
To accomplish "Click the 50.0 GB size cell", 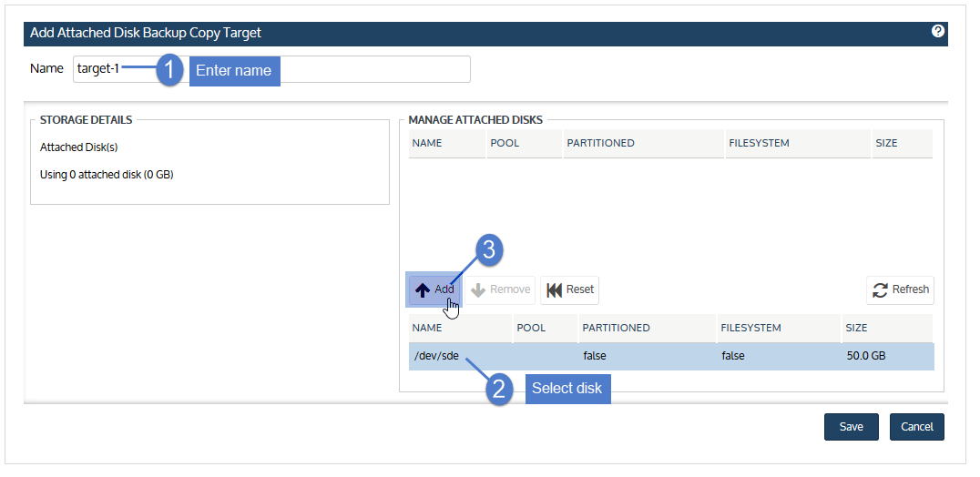I will [x=865, y=357].
